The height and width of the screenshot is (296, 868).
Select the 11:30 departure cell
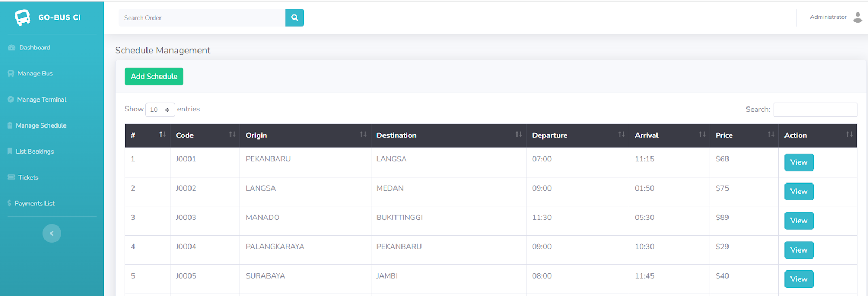pos(578,221)
